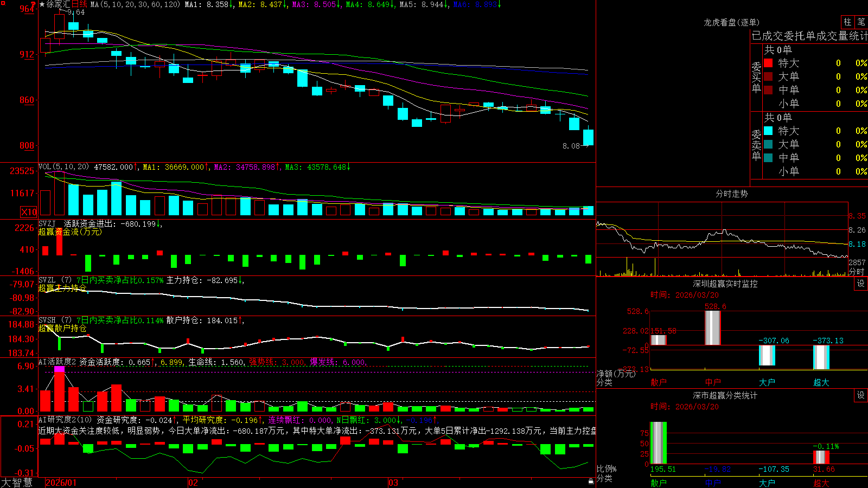Click the dark red 大单 buy-order swatch
Viewport: 868px width, 488px height.
tap(768, 76)
